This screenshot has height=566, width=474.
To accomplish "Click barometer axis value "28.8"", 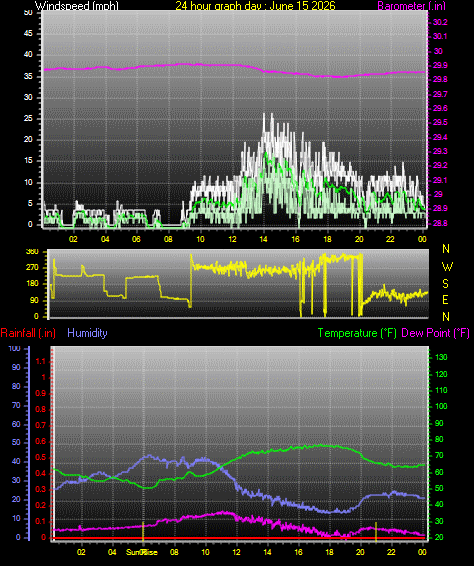I will point(440,223).
